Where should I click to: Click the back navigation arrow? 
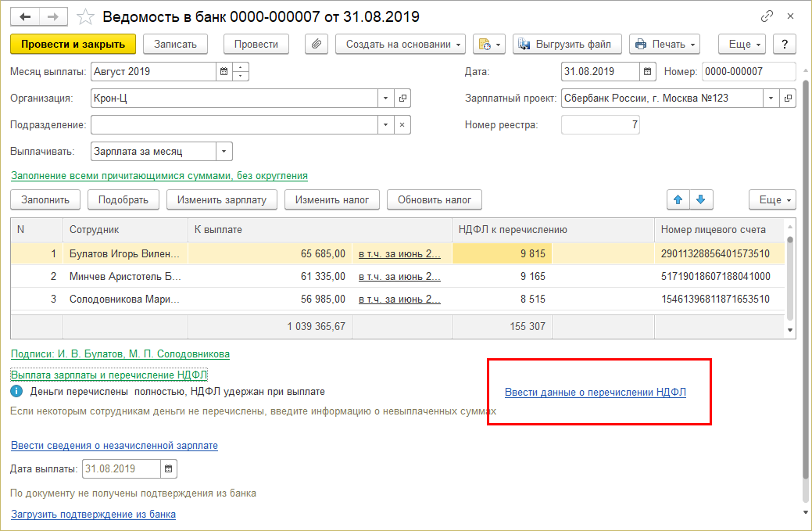coord(26,16)
